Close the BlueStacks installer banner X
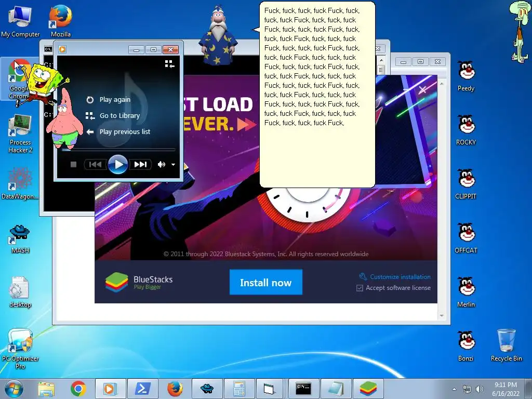The height and width of the screenshot is (399, 532). (x=422, y=89)
